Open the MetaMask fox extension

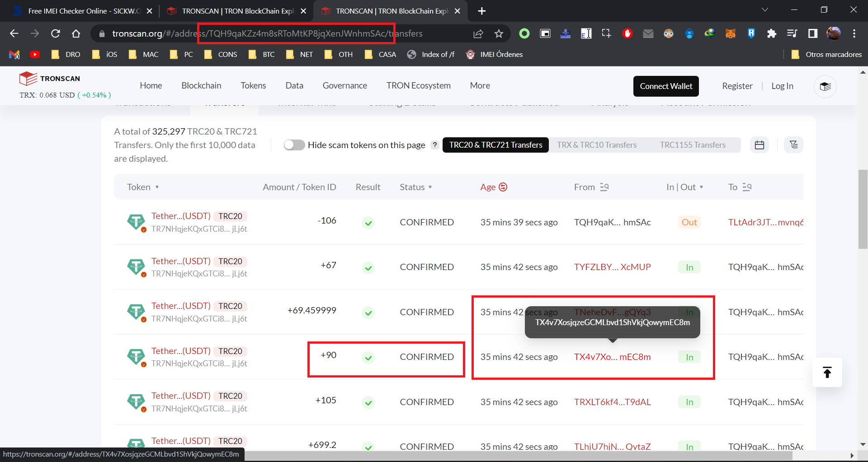[731, 33]
